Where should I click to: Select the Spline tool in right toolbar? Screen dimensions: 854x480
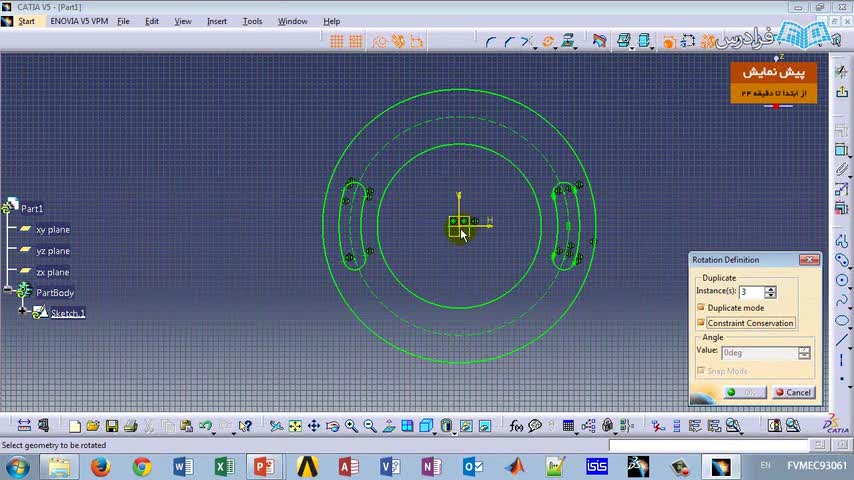(841, 300)
